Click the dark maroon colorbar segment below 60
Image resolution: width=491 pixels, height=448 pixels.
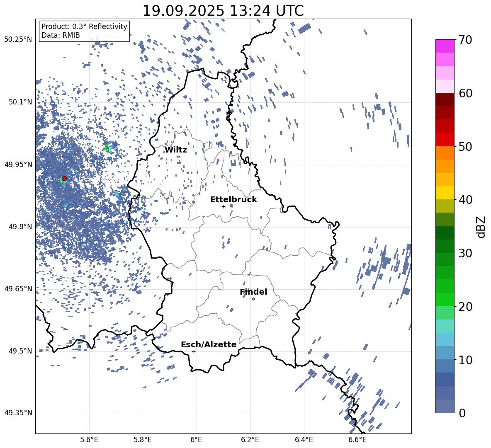coord(445,99)
